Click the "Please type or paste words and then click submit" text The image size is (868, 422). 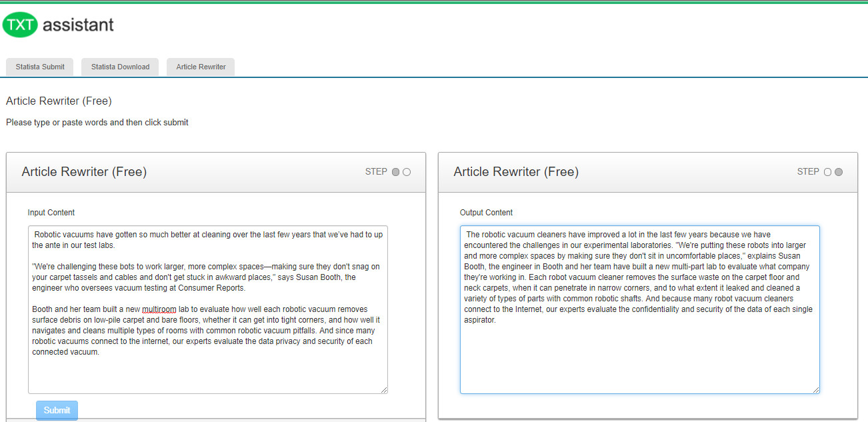click(97, 123)
